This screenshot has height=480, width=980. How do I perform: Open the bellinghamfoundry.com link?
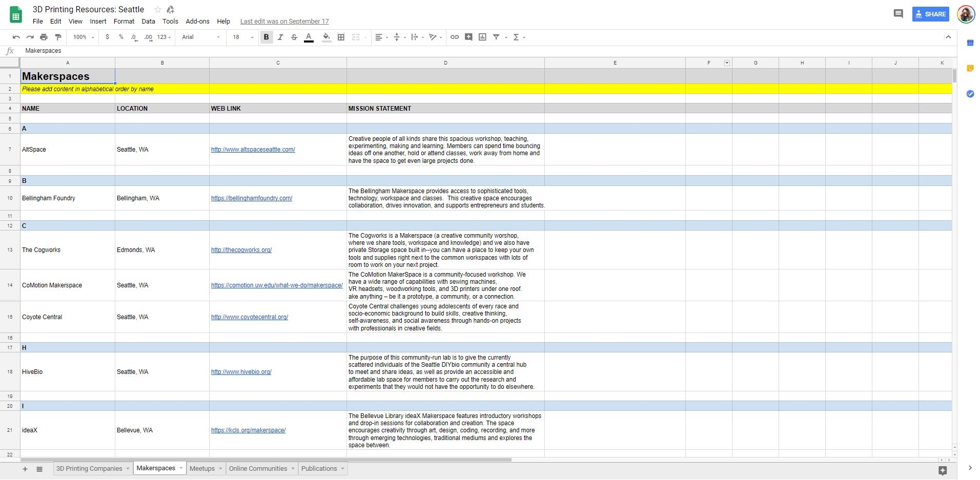252,198
